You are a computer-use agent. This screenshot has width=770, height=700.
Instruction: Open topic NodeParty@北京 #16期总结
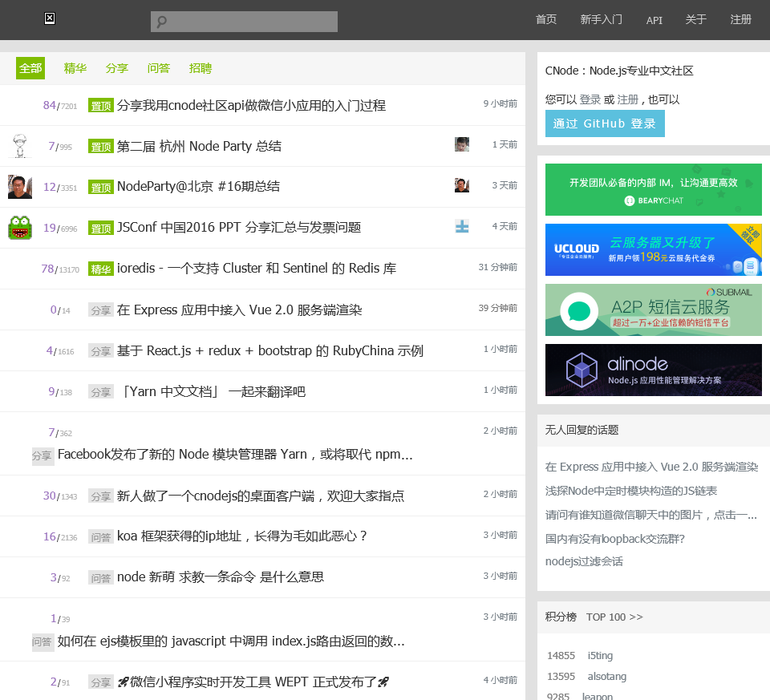[198, 187]
